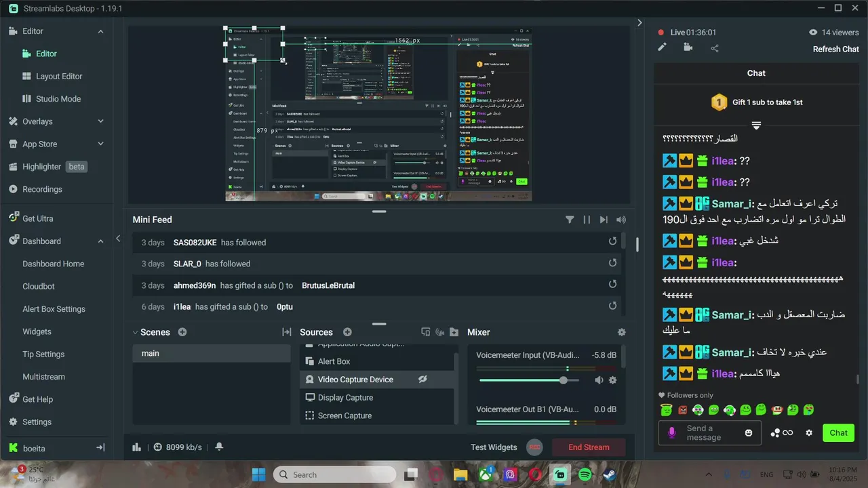The image size is (868, 488).
Task: Click the green Chat send button
Action: (x=838, y=432)
